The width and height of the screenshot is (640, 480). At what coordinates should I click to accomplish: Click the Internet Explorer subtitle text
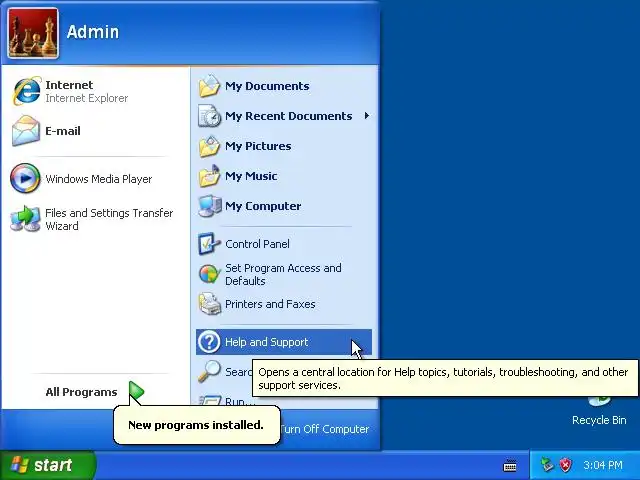point(87,98)
